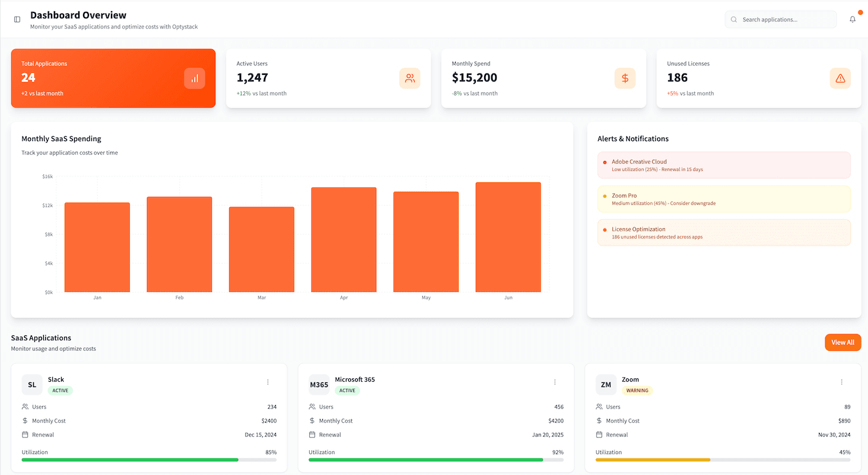Viewport: 868px width, 475px height.
Task: Click the View All button
Action: [842, 342]
